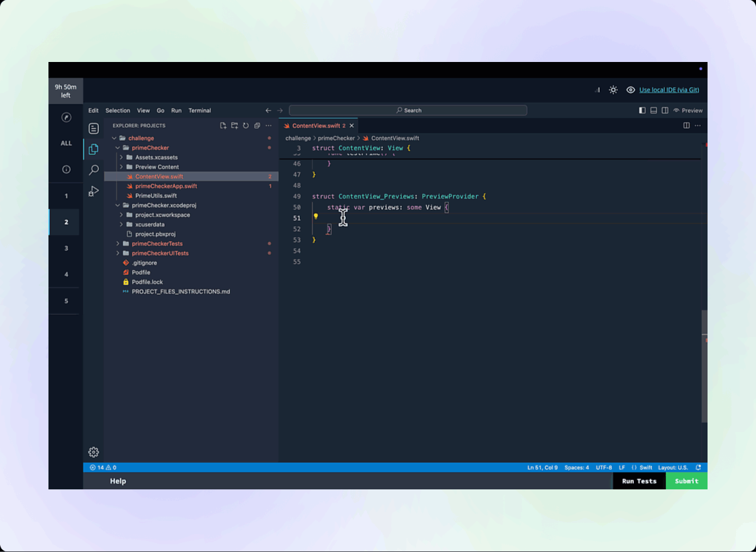Image resolution: width=756 pixels, height=552 pixels.
Task: Open the Run menu
Action: tap(176, 110)
